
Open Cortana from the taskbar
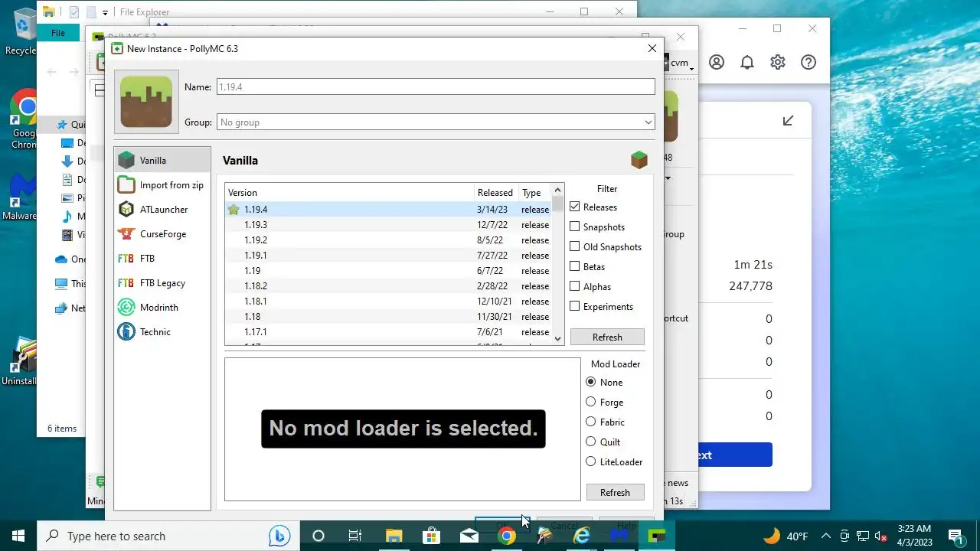(318, 536)
